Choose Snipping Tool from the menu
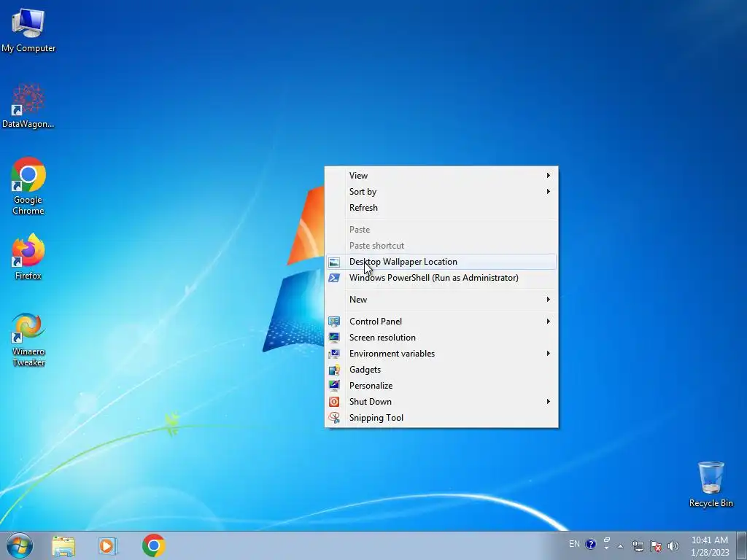Viewport: 747px width, 560px height. (441, 418)
